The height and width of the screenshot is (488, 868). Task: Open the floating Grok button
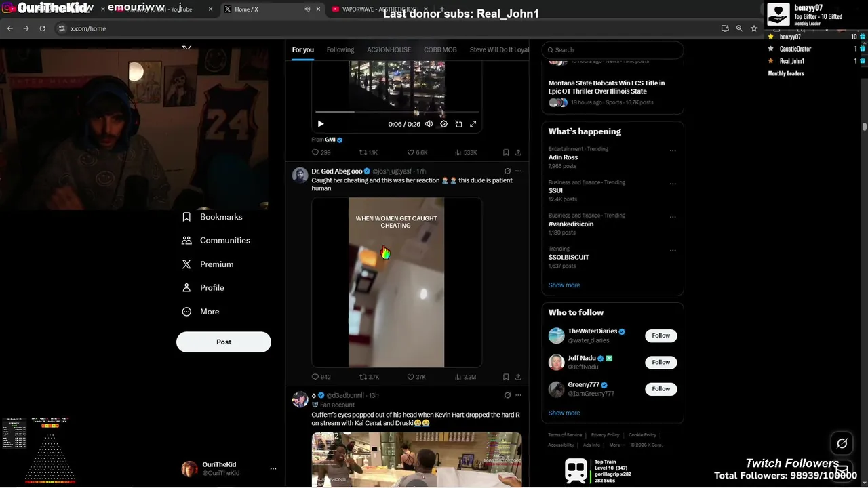(x=842, y=443)
